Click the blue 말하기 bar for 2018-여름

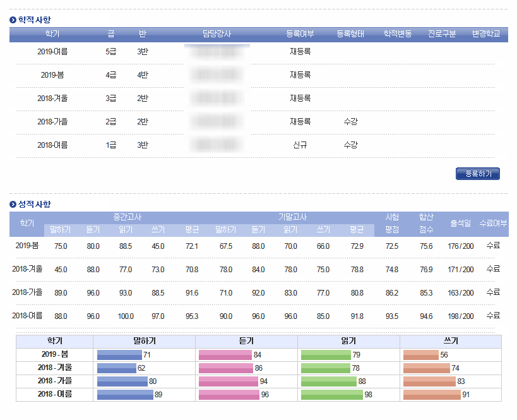(x=124, y=394)
